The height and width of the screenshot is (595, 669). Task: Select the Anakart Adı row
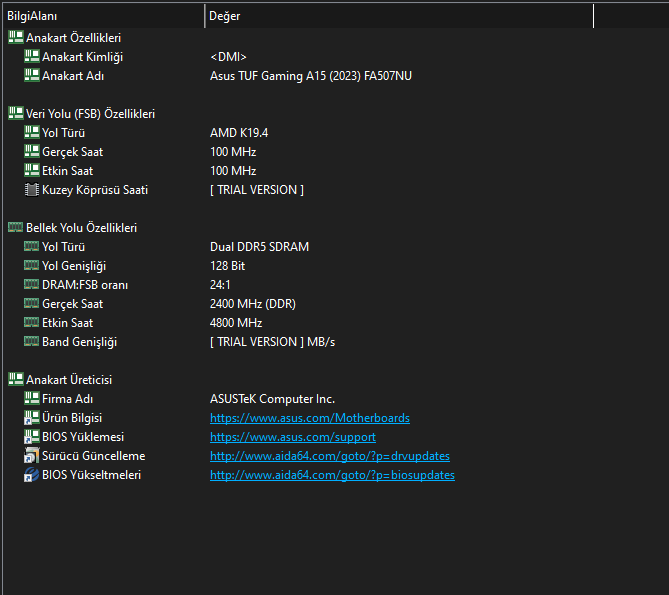pyautogui.click(x=73, y=76)
